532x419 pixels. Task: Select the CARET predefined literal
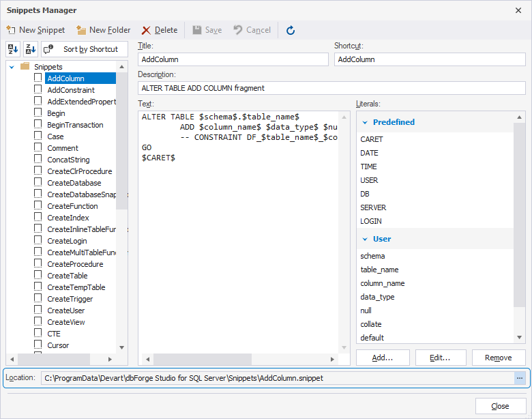tap(372, 139)
